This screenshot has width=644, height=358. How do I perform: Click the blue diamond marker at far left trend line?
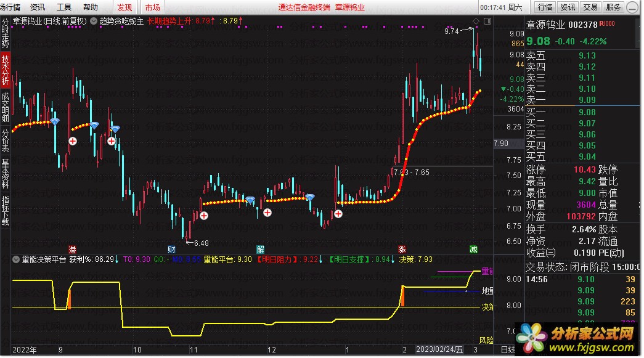pyautogui.click(x=55, y=121)
